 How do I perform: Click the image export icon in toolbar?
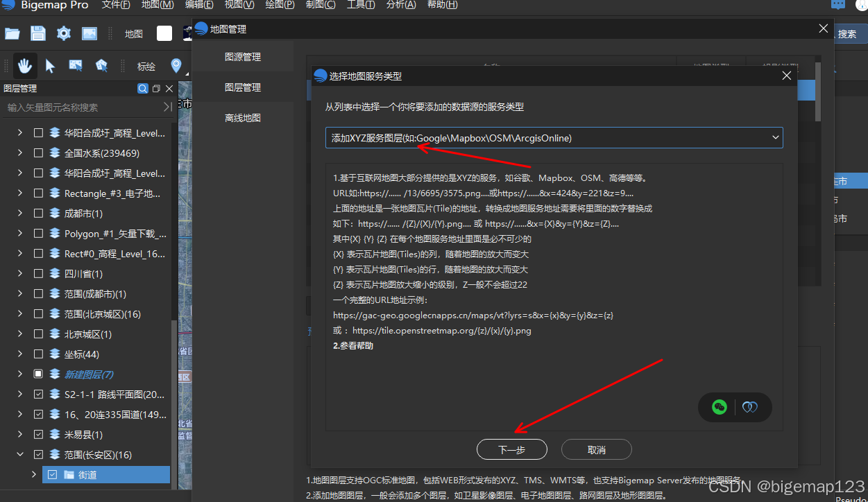click(x=90, y=33)
